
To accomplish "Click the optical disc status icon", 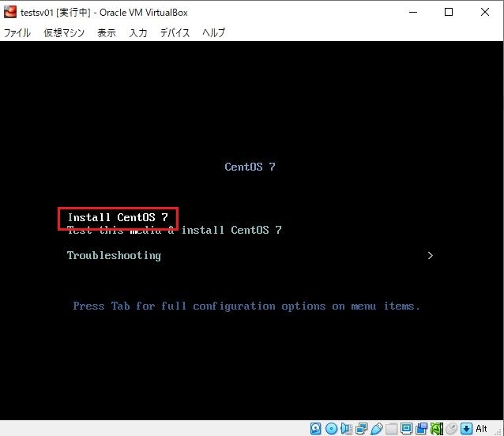I will (331, 428).
